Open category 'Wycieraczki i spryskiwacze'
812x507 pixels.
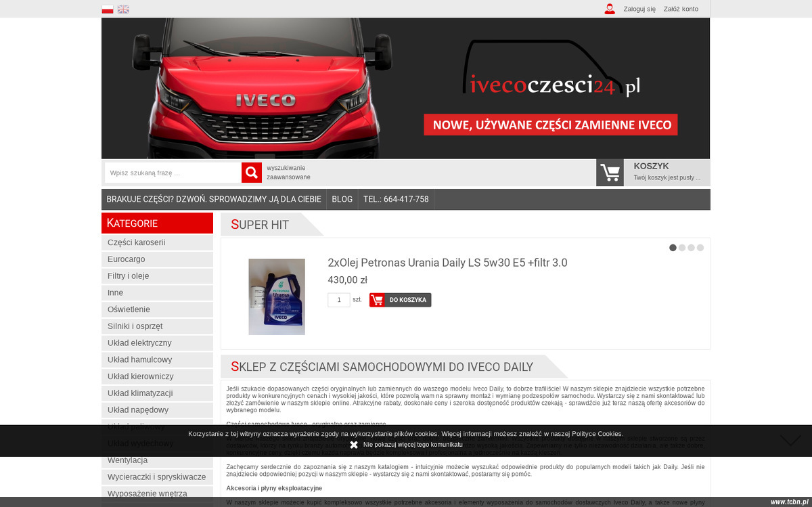(x=157, y=477)
